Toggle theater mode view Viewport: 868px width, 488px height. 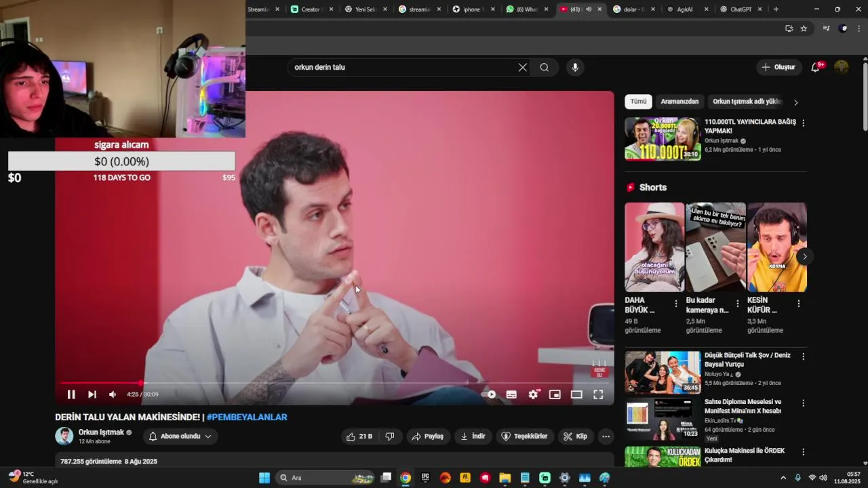(576, 394)
